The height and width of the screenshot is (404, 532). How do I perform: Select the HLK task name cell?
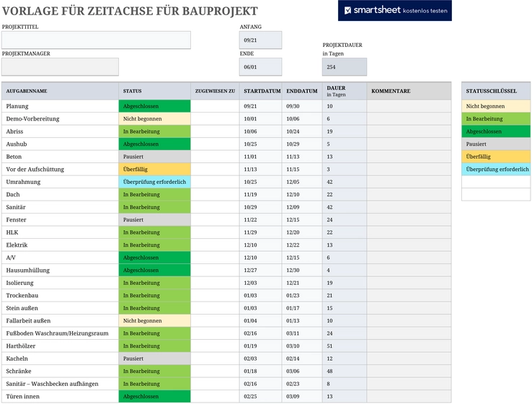(60, 232)
